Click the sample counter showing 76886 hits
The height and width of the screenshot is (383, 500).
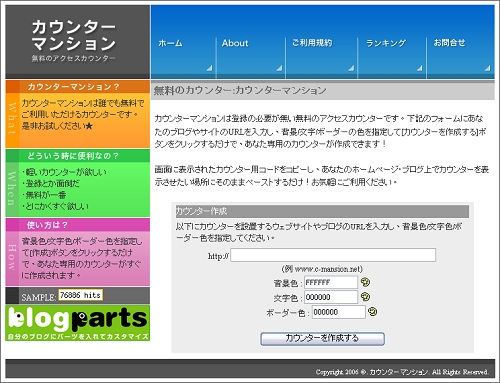[x=81, y=295]
